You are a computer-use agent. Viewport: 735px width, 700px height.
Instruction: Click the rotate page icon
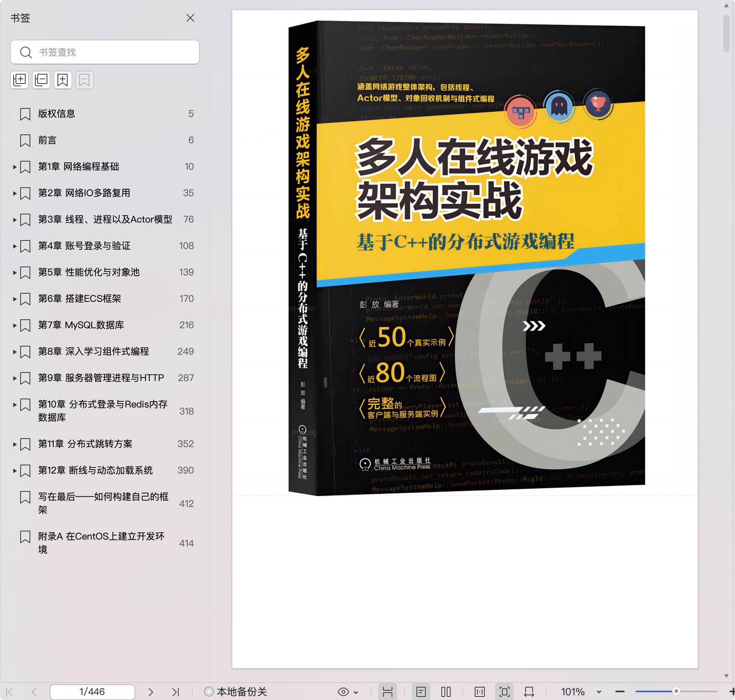(529, 692)
